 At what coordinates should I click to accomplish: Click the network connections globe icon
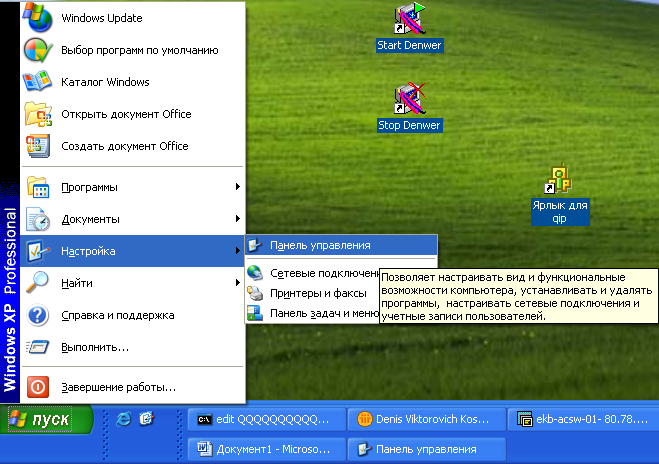point(255,273)
